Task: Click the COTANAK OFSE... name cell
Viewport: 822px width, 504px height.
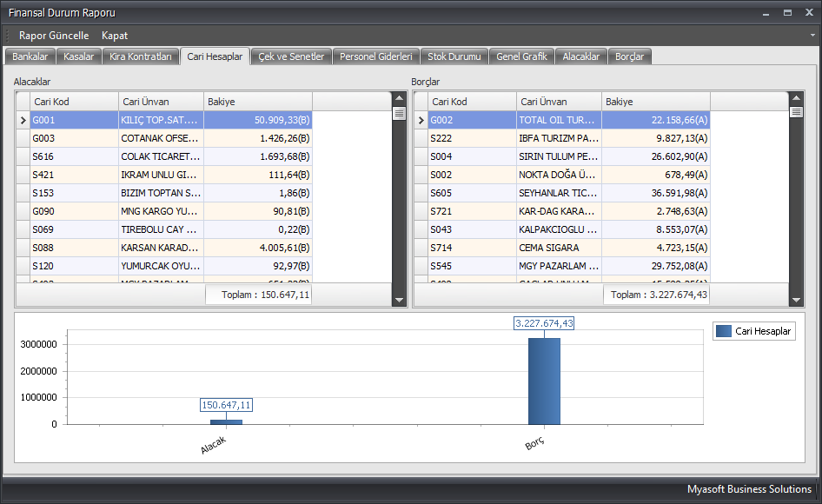Action: [x=161, y=138]
